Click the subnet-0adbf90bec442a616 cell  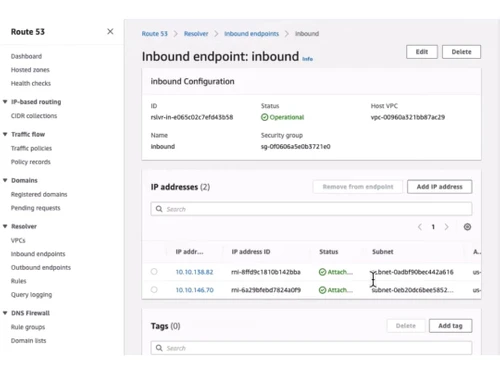click(412, 272)
